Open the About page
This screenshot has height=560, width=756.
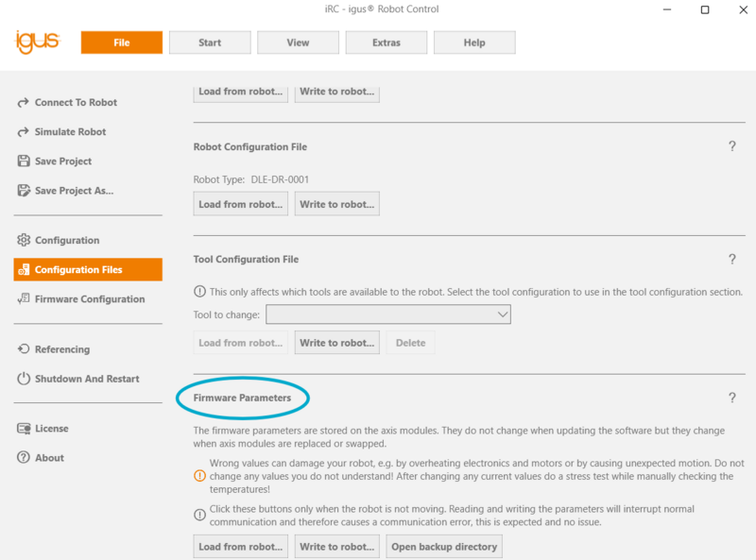click(88, 458)
